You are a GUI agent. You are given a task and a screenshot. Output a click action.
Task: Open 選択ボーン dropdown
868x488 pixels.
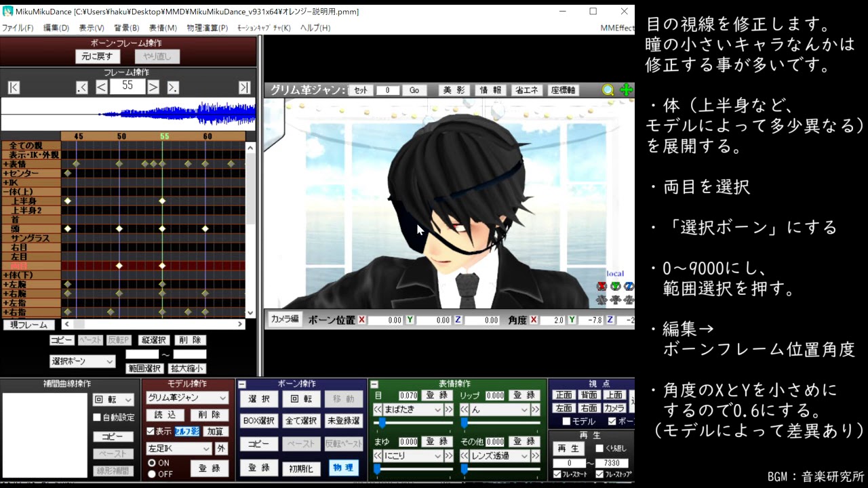(83, 361)
